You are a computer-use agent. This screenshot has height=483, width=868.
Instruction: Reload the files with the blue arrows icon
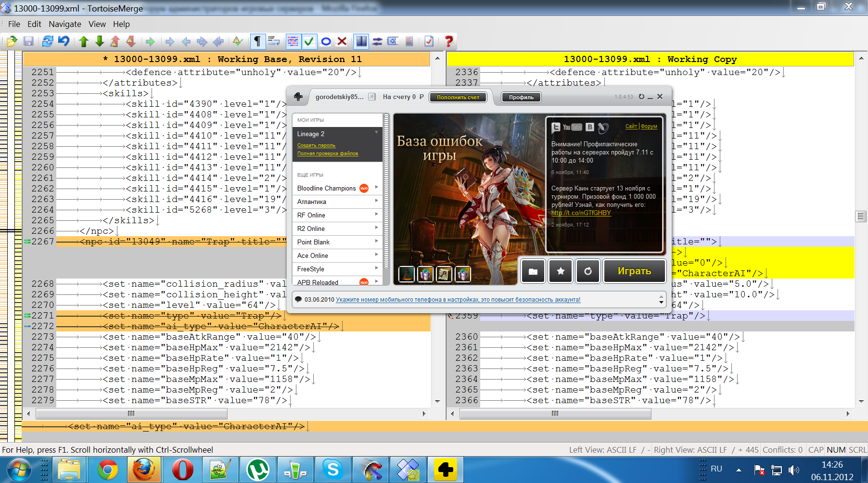(x=48, y=41)
